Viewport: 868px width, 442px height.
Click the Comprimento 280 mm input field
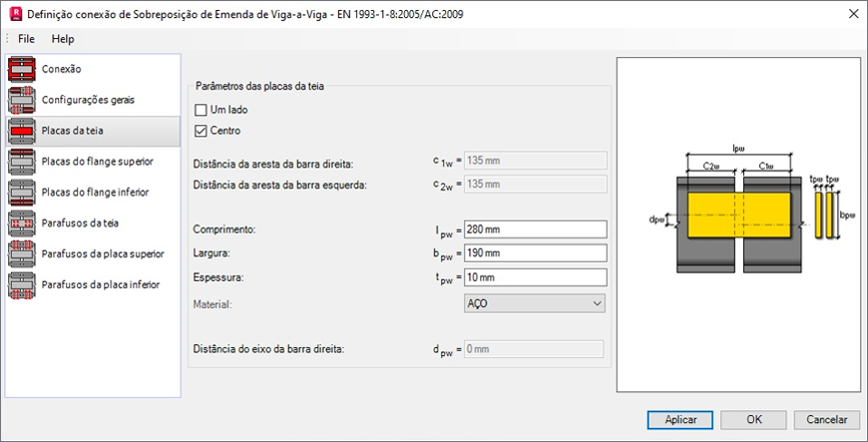coord(536,229)
